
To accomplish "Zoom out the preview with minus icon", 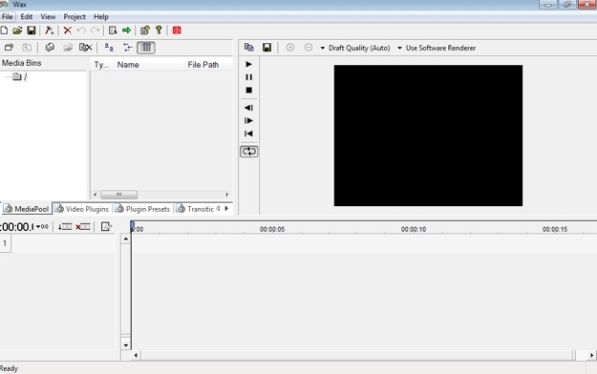I will [308, 47].
